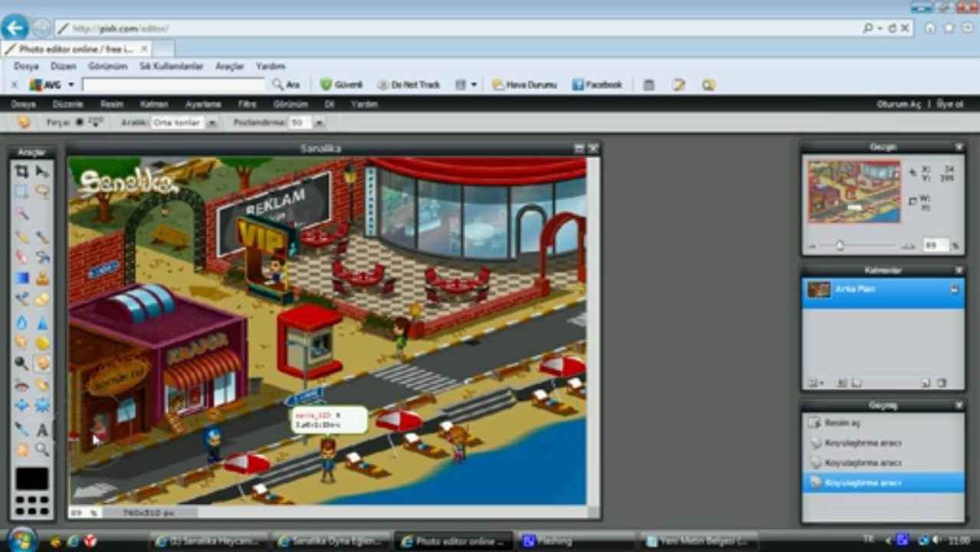Select the Bloat tool

22,406
